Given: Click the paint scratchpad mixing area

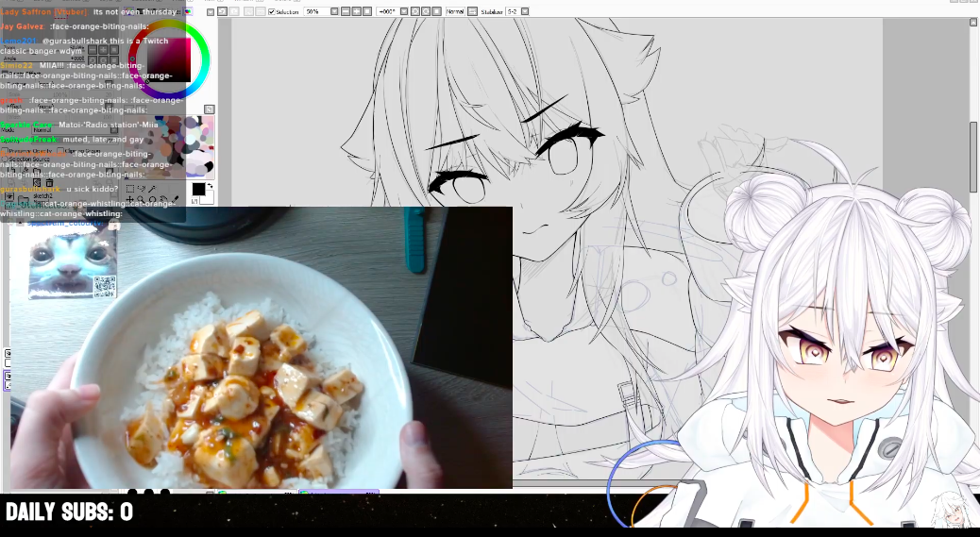Looking at the screenshot, I should (x=169, y=147).
